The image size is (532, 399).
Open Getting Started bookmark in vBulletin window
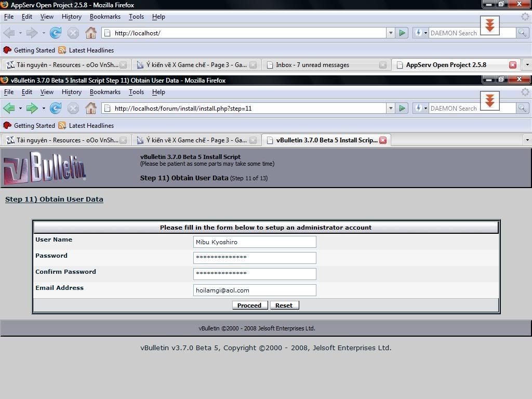(29, 126)
